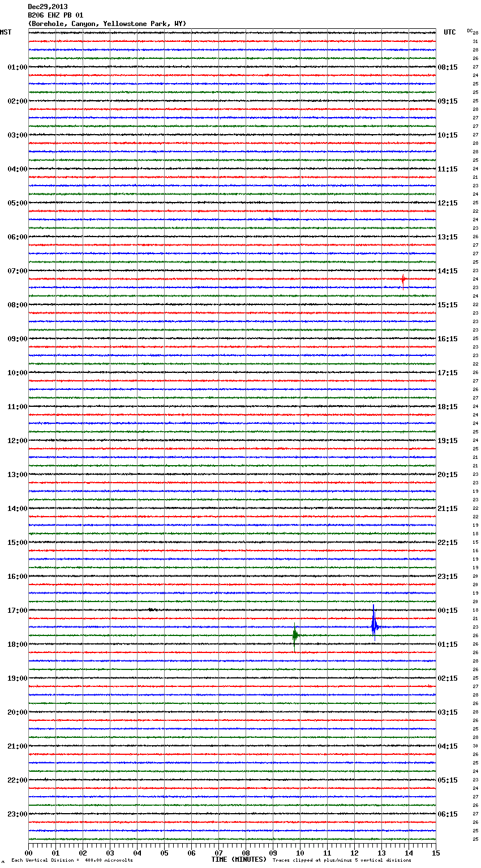Image resolution: width=481 pixels, height=868 pixels.
Task: Click the 18:15 UTC time label
Action: click(448, 407)
